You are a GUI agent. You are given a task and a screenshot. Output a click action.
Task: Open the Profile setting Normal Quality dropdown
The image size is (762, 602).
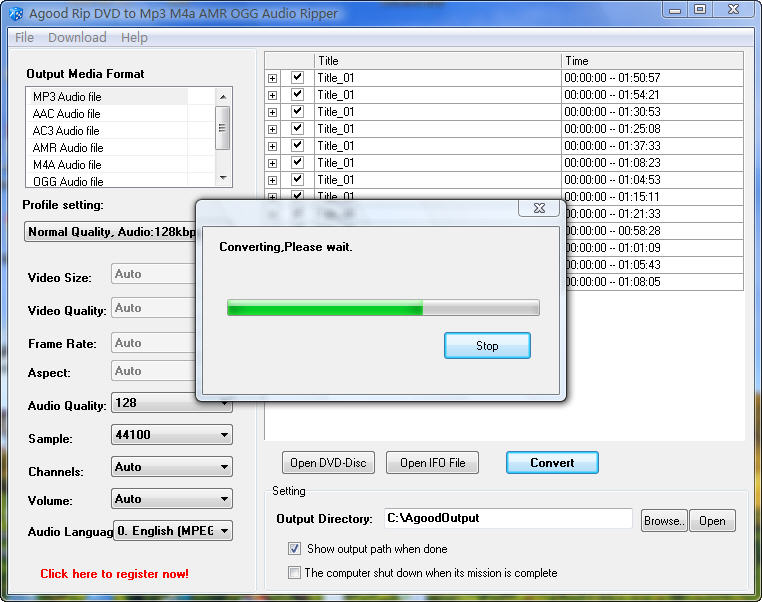coord(110,232)
